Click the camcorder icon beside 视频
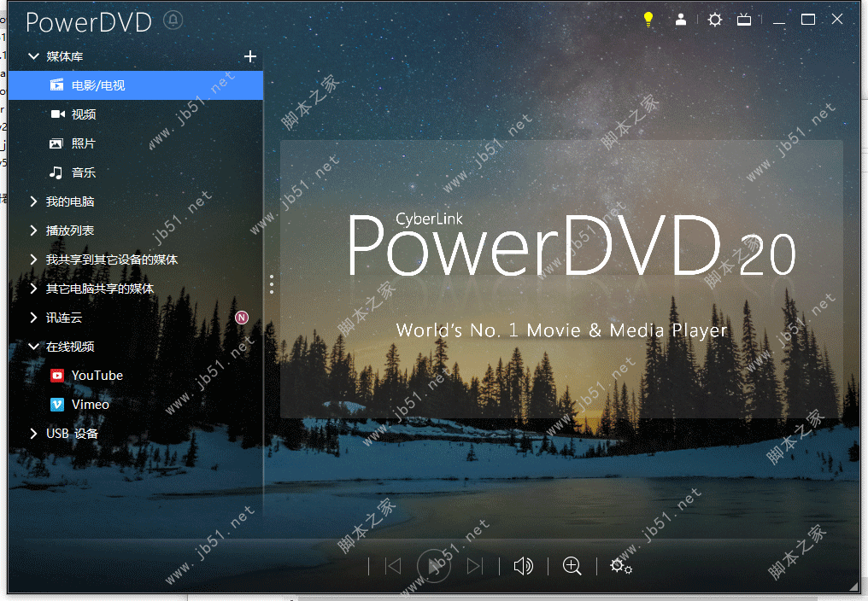868x601 pixels. pos(57,114)
